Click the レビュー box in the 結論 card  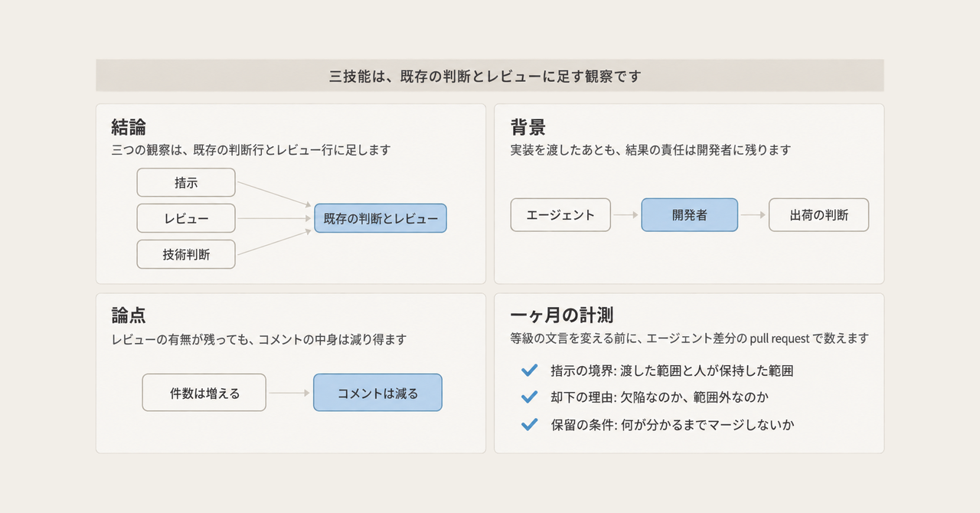186,218
